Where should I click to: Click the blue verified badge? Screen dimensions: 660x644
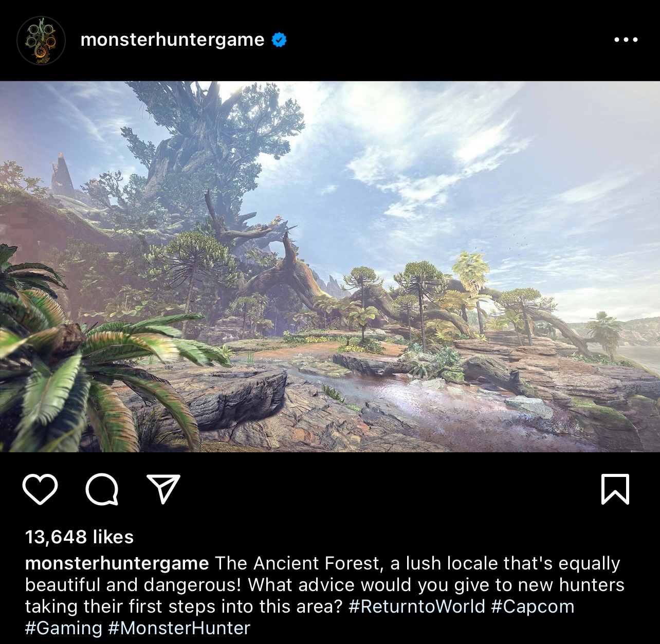[x=279, y=40]
